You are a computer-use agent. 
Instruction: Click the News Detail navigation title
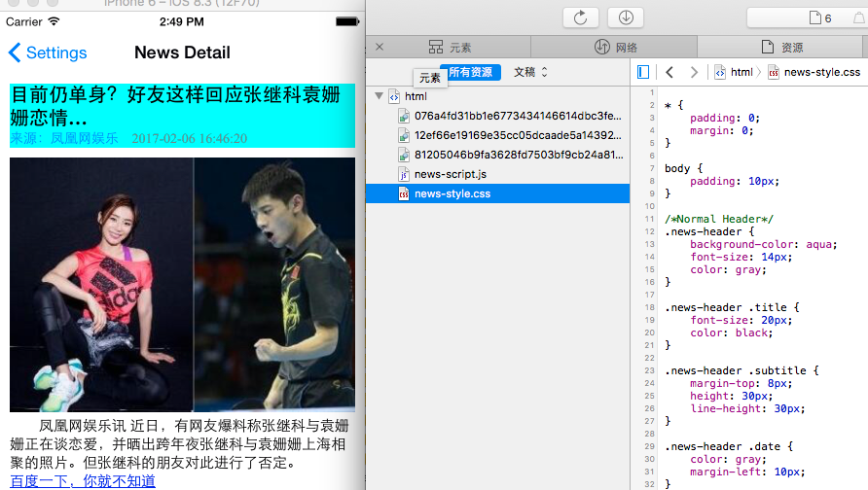[x=182, y=52]
